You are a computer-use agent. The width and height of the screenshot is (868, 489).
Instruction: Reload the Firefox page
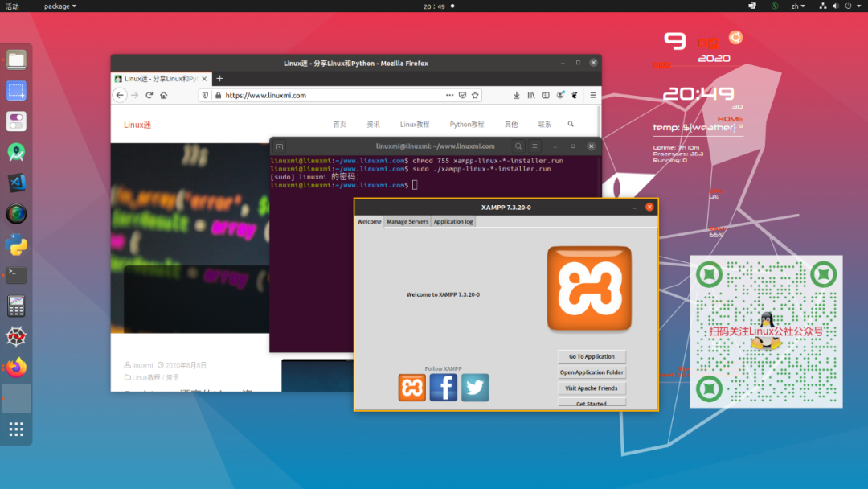[149, 95]
